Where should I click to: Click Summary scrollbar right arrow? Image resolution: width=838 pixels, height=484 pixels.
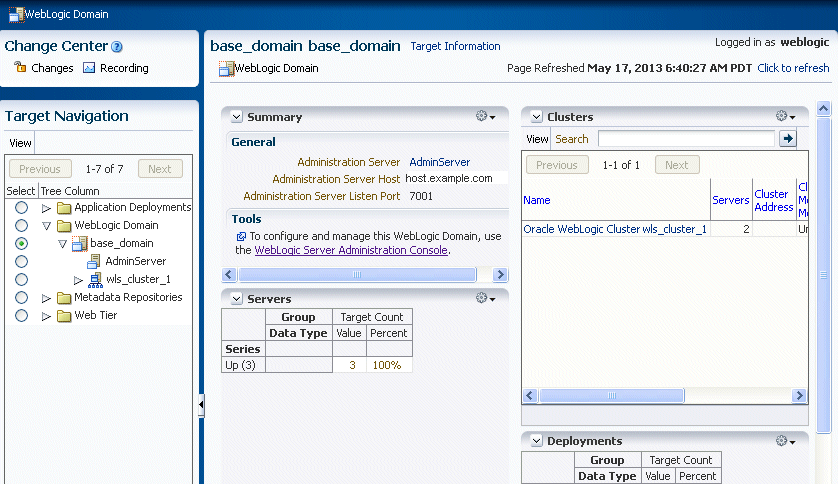click(x=500, y=275)
